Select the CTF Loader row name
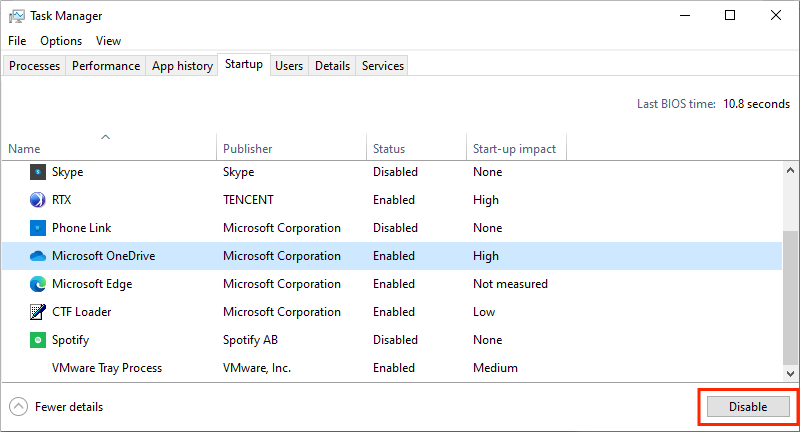This screenshot has width=800, height=432. pos(82,312)
